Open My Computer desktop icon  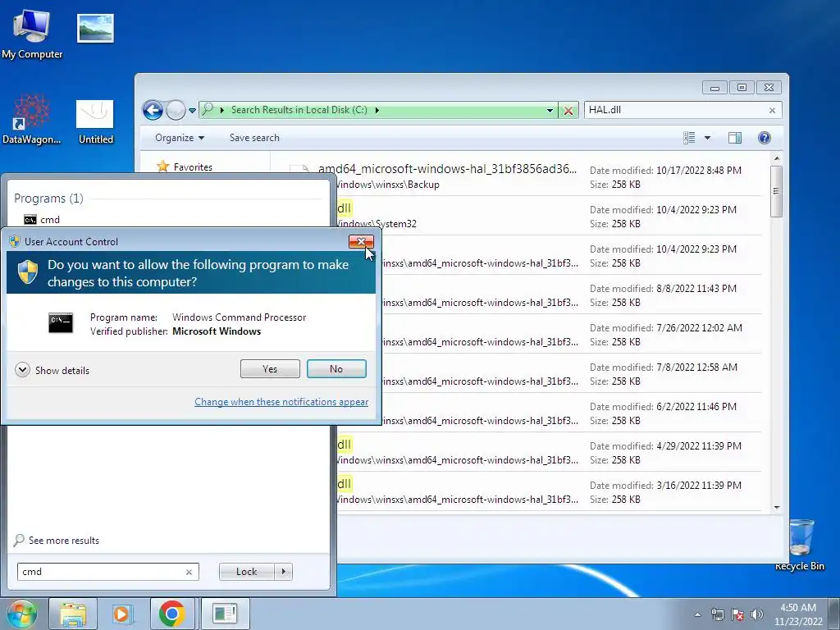pos(32,33)
